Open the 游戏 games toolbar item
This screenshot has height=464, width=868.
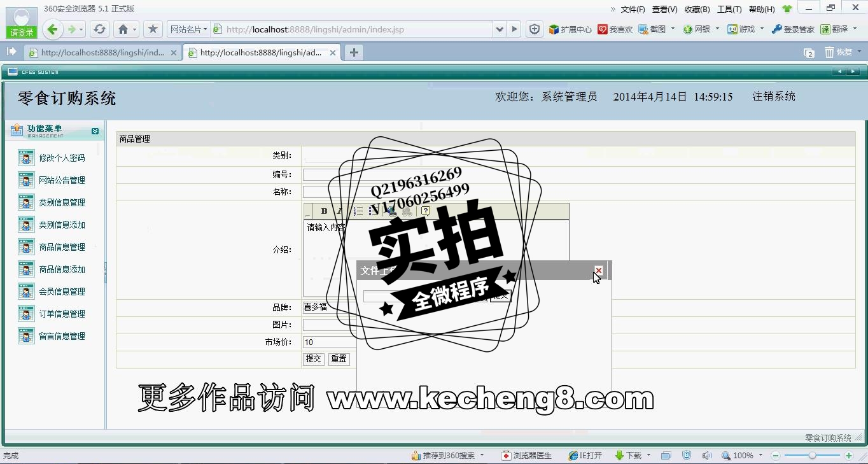click(741, 29)
